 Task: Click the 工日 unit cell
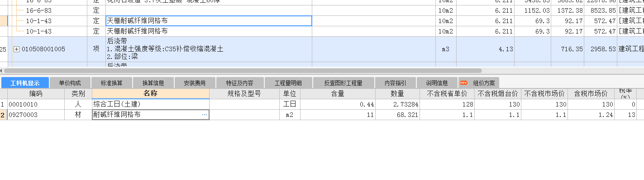tap(290, 104)
